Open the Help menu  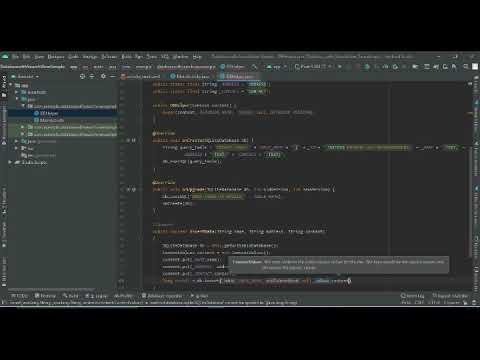tap(197, 57)
